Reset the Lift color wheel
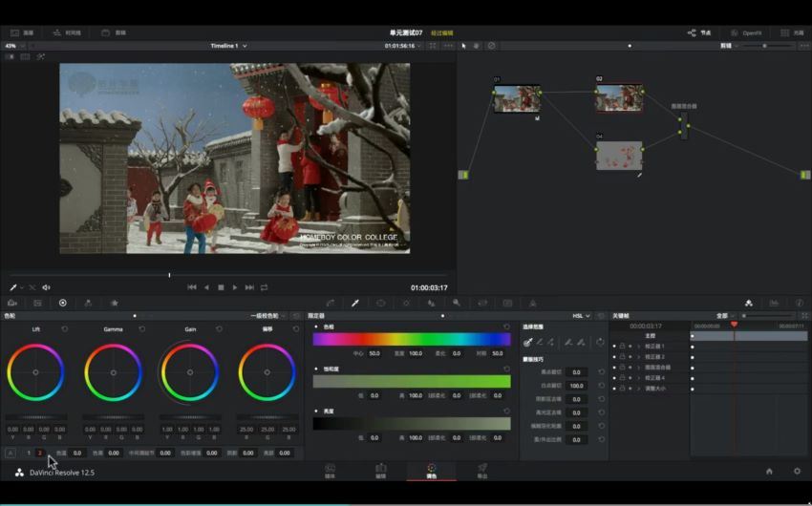 [65, 329]
